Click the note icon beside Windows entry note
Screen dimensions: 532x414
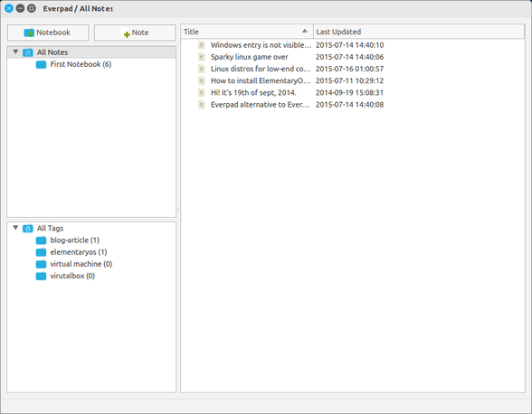point(202,45)
